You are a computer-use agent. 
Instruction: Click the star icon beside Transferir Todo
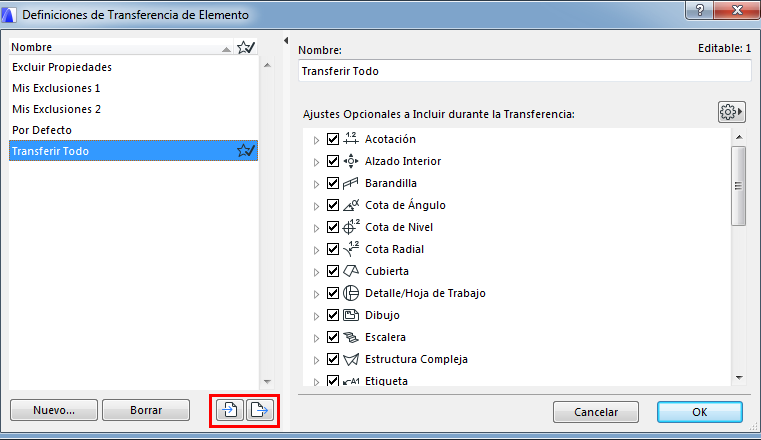246,151
